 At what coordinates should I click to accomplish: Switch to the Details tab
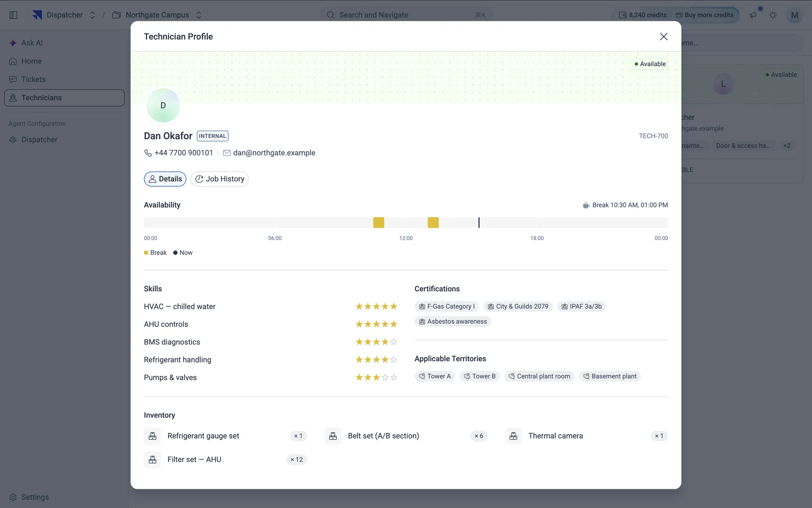[x=165, y=179]
